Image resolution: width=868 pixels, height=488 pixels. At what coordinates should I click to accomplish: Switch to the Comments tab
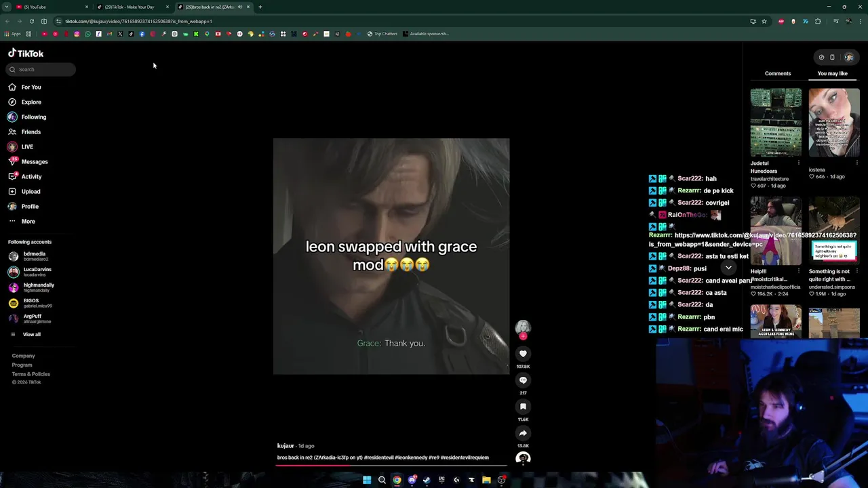[x=778, y=73]
